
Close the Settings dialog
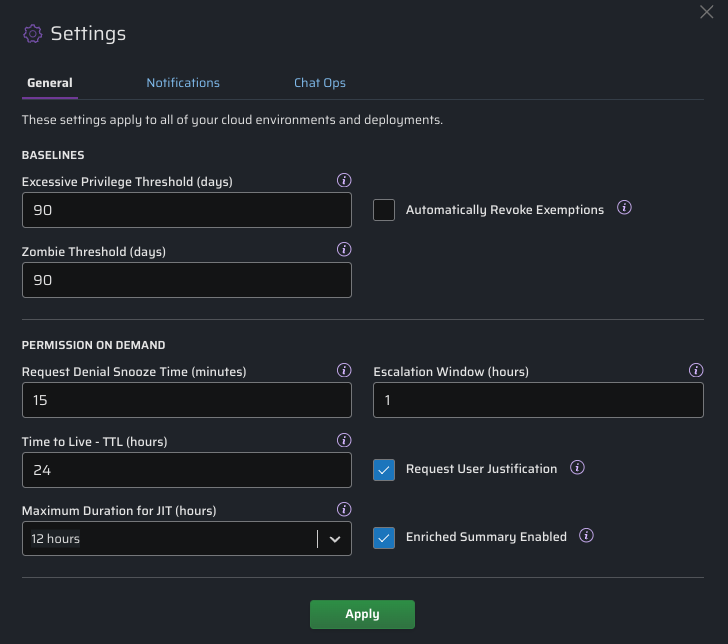pos(707,11)
